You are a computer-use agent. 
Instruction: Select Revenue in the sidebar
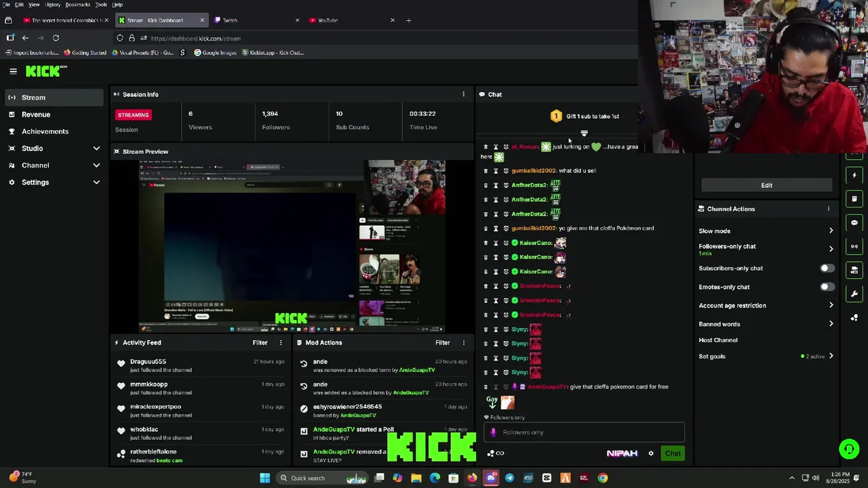click(54, 115)
